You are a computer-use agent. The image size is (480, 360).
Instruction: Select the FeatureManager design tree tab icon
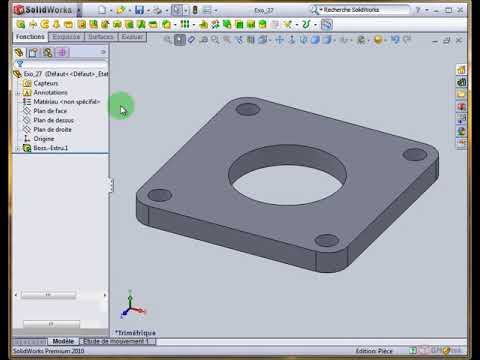[x=19, y=52]
